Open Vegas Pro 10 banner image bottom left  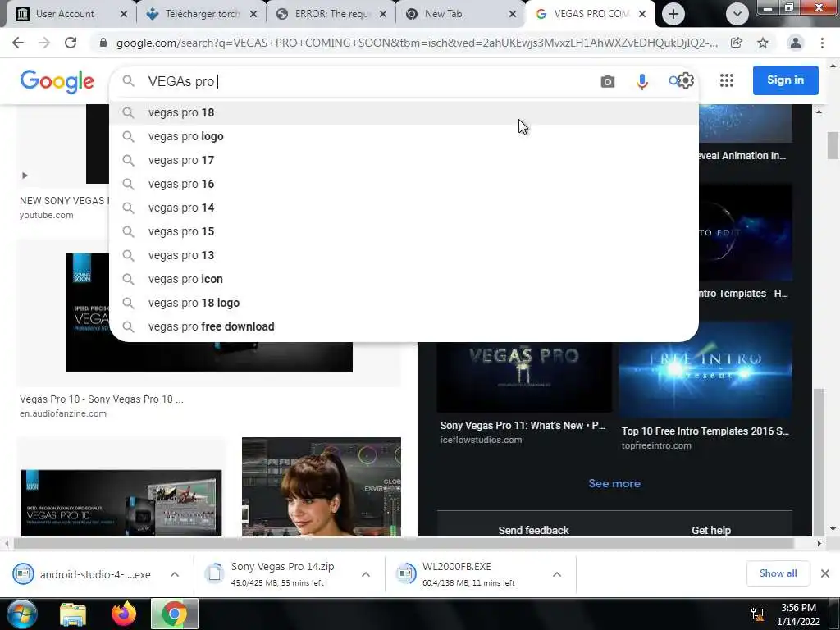[x=121, y=503]
